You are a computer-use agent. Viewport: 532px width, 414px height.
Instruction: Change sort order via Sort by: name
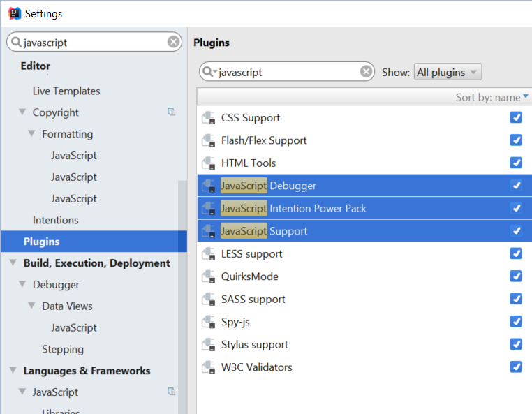click(x=492, y=97)
